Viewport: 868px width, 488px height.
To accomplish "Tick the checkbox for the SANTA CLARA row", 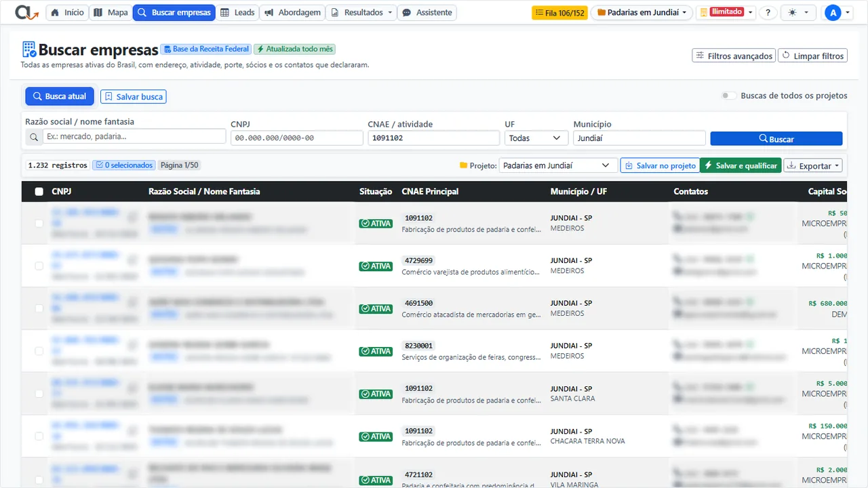I will pyautogui.click(x=39, y=394).
